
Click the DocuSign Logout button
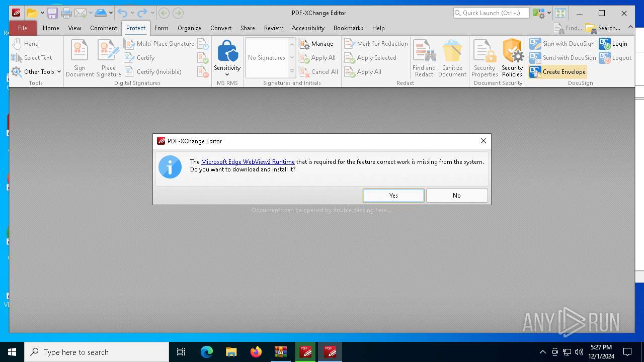tap(615, 58)
